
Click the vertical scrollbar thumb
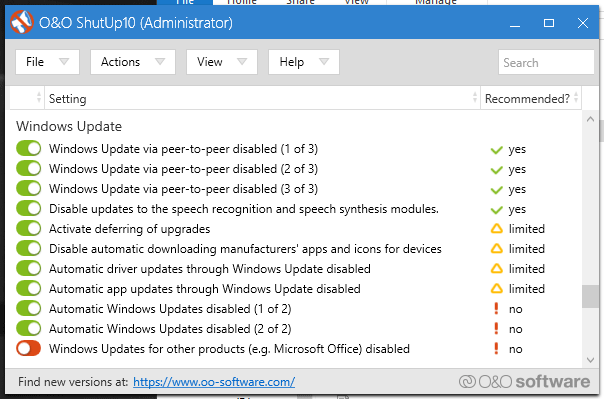click(590, 296)
